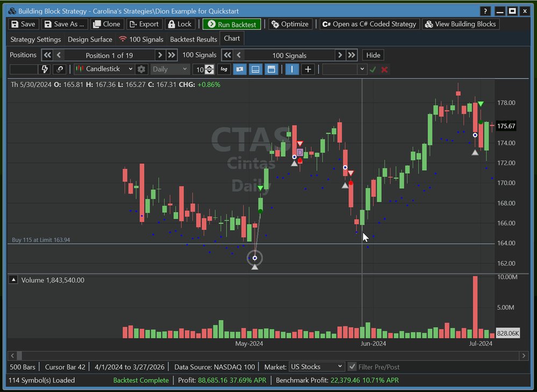The height and width of the screenshot is (392, 537).
Task: Toggle log scale
Action: [x=224, y=69]
